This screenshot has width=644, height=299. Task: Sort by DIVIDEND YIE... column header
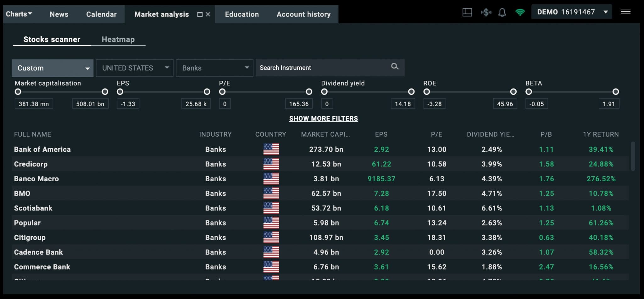pyautogui.click(x=491, y=134)
